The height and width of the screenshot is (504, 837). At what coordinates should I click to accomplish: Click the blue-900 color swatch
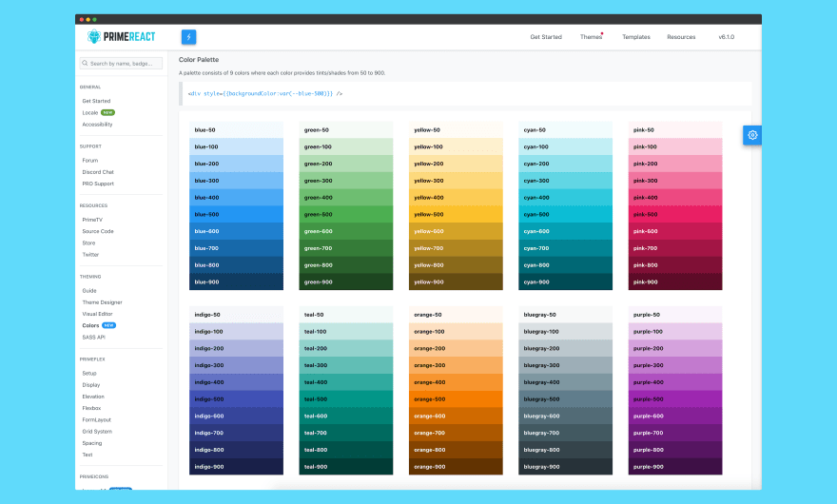point(237,281)
